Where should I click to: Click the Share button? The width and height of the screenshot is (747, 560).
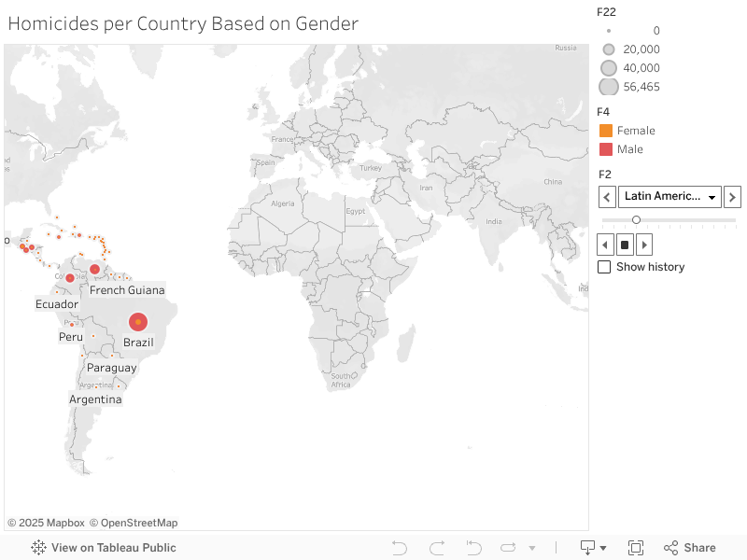point(690,548)
